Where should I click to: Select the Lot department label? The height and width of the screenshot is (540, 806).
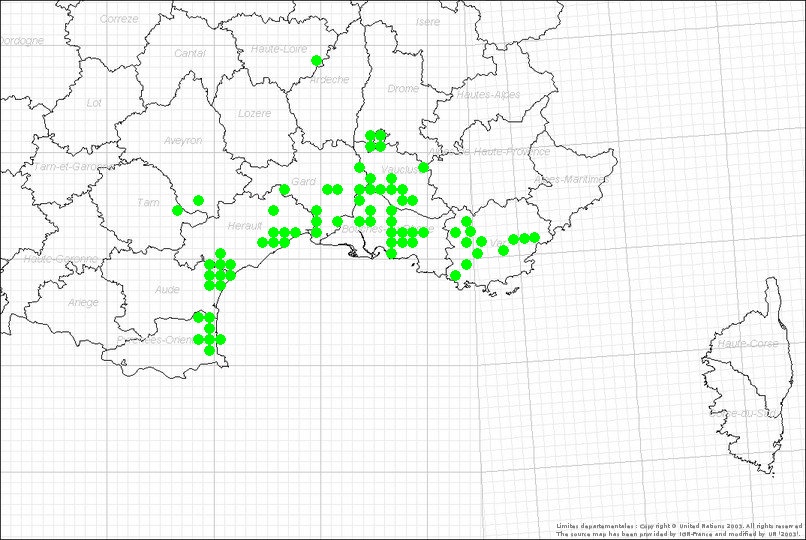94,103
